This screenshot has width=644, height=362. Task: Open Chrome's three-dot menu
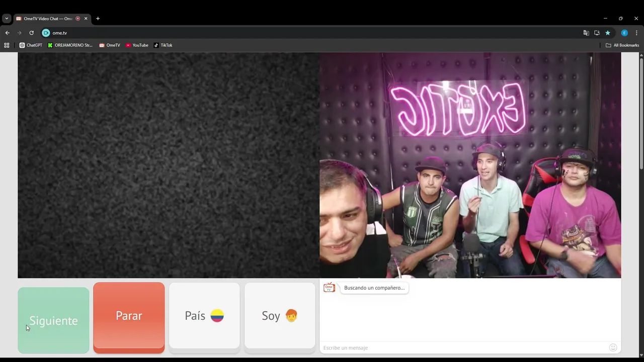[636, 33]
